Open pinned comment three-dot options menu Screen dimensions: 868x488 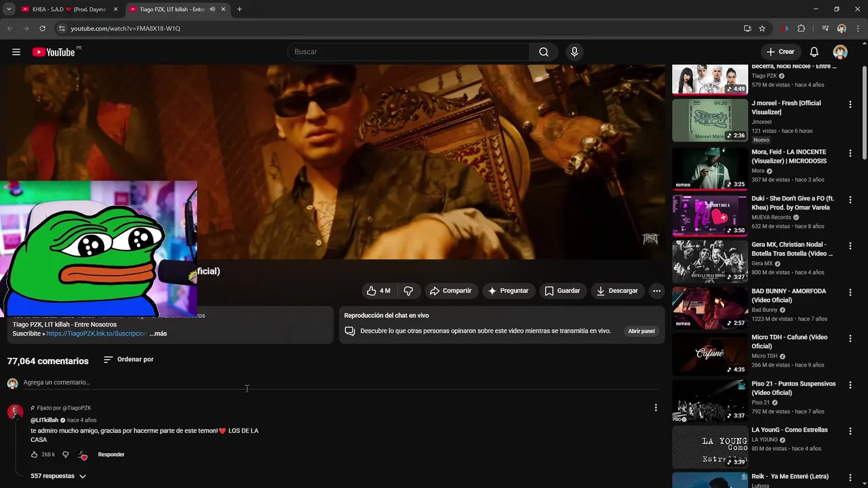tap(655, 407)
